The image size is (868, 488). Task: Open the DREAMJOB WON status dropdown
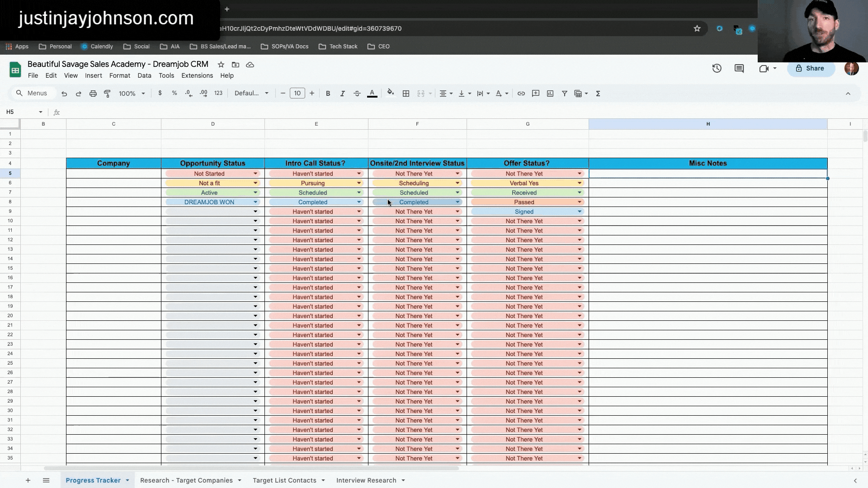pos(255,202)
